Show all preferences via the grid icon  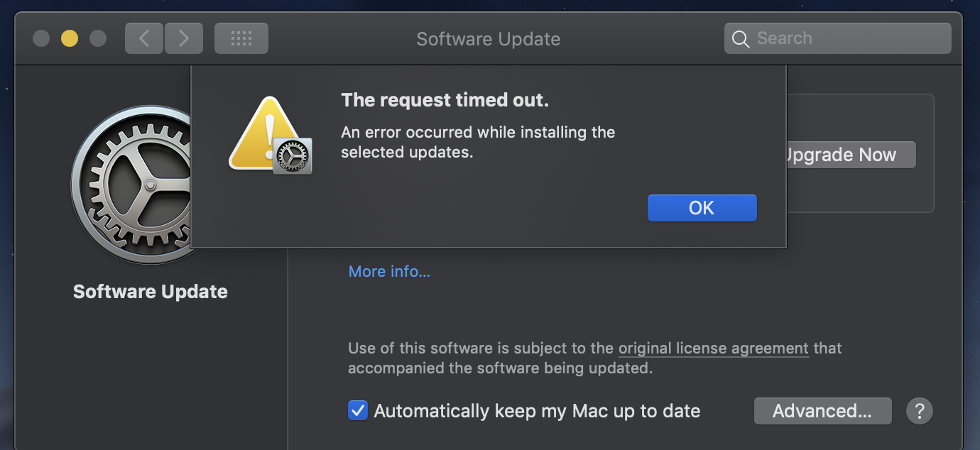[241, 38]
